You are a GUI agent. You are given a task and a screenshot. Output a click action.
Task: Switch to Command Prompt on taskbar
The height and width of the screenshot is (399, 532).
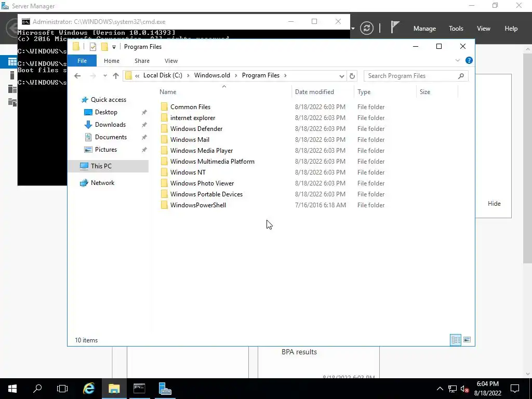(139, 389)
